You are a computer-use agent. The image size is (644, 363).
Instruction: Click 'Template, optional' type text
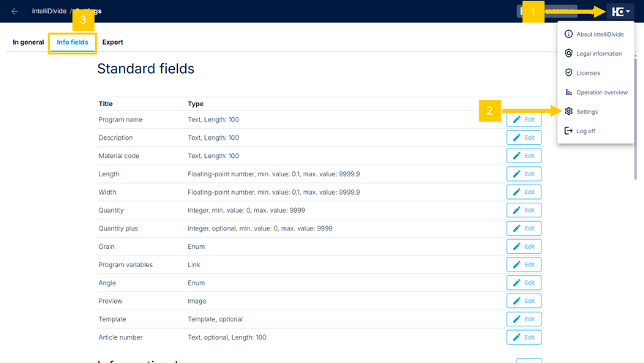tap(215, 319)
